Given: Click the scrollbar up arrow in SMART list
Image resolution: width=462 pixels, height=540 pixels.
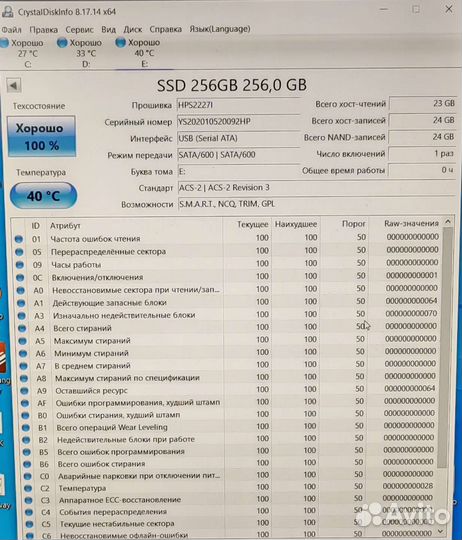Looking at the screenshot, I should [x=448, y=221].
